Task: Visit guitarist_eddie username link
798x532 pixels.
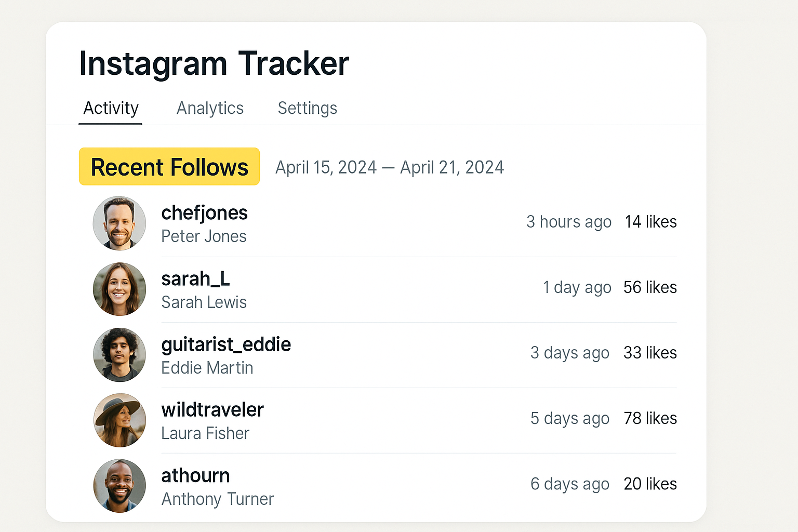Action: 226,344
